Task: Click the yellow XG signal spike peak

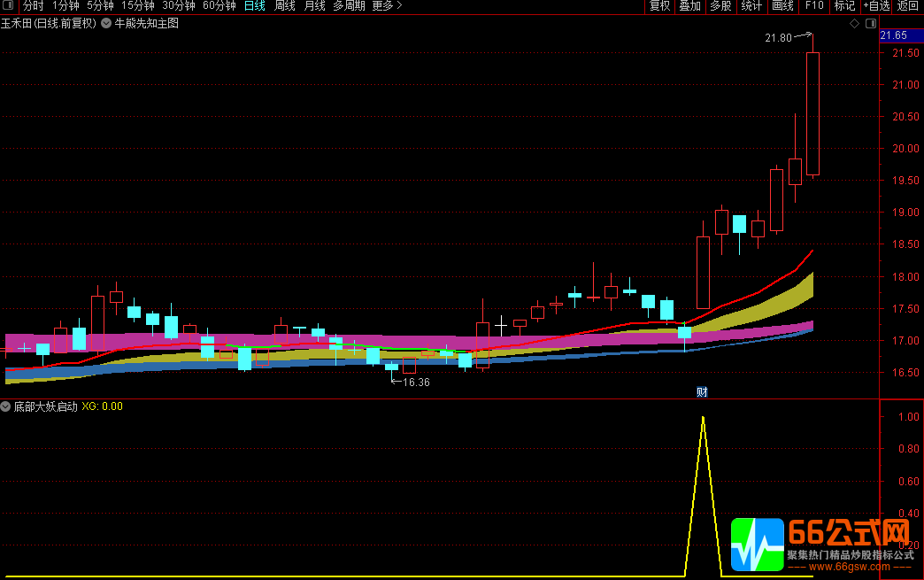Action: coord(703,418)
